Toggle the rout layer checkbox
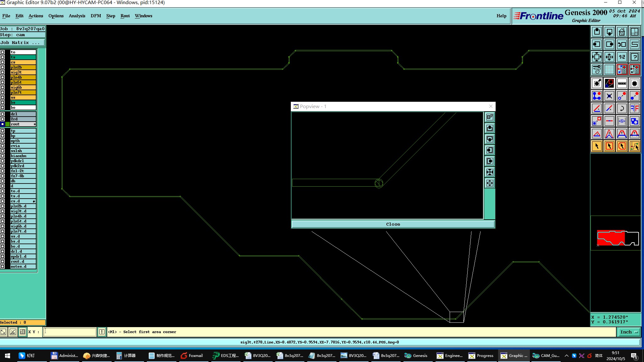Image resolution: width=644 pixels, height=362 pixels. [3, 124]
